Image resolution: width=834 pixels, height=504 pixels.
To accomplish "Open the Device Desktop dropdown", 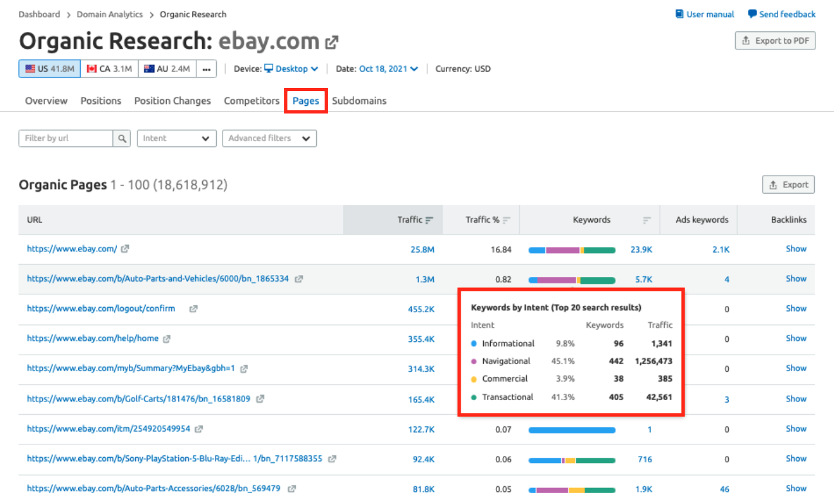I will coord(291,69).
